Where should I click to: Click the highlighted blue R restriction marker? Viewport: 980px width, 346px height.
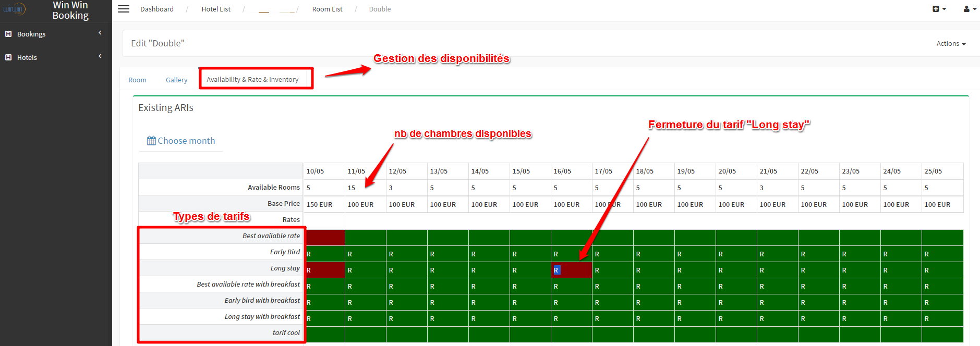coord(556,270)
